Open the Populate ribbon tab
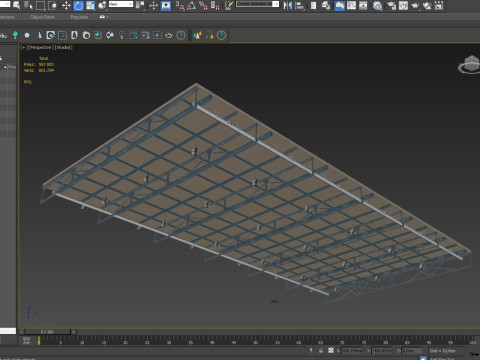480x360 pixels. (79, 17)
